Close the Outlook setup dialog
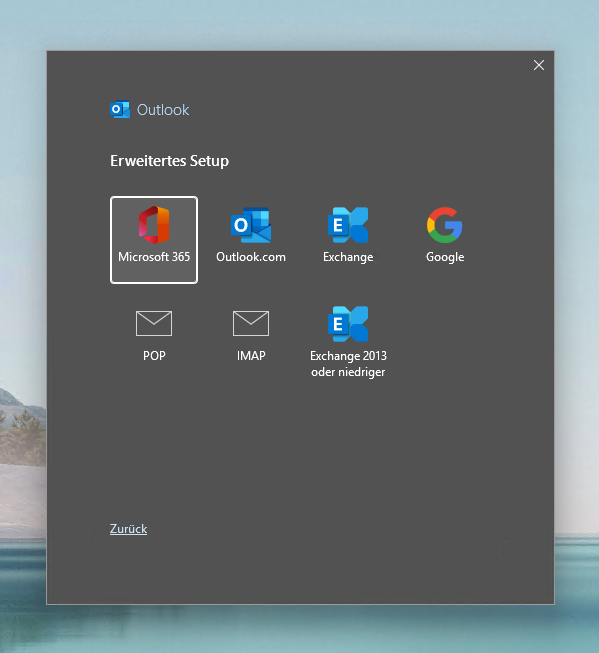This screenshot has width=599, height=653. click(x=539, y=65)
